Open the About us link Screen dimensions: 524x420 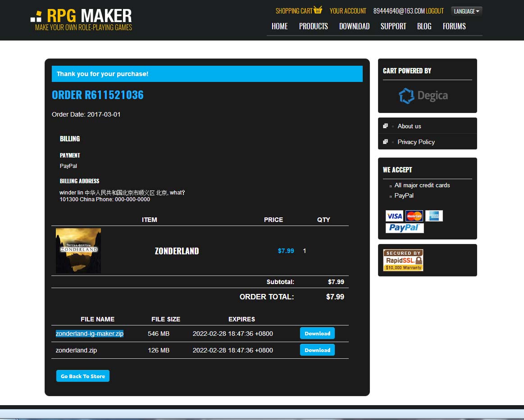click(409, 126)
